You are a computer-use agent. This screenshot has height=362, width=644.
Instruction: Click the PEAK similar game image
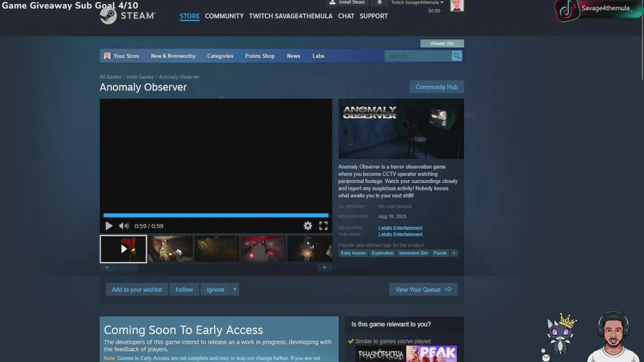(432, 354)
